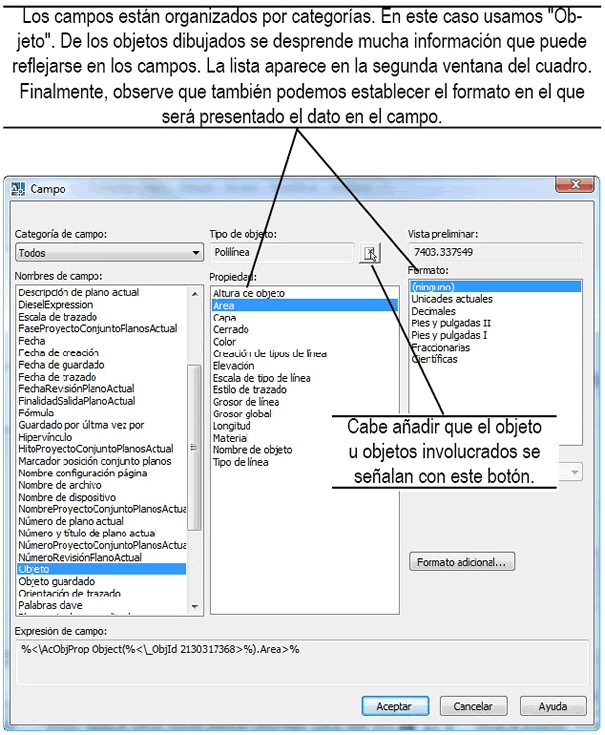Image resolution: width=605 pixels, height=735 pixels.
Task: Open the Categoría de campo dropdown
Action: point(109,253)
